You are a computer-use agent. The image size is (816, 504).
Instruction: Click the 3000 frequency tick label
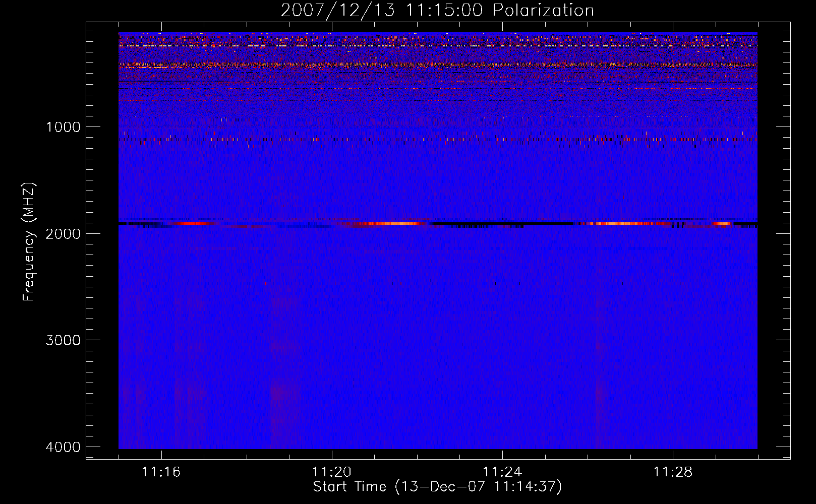[x=63, y=340]
